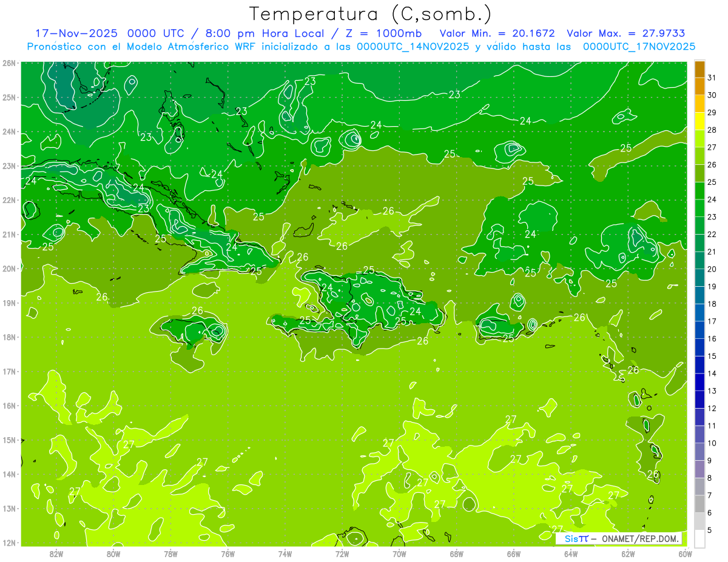
Task: Click the 22N latitude axis label
Action: tap(9, 200)
